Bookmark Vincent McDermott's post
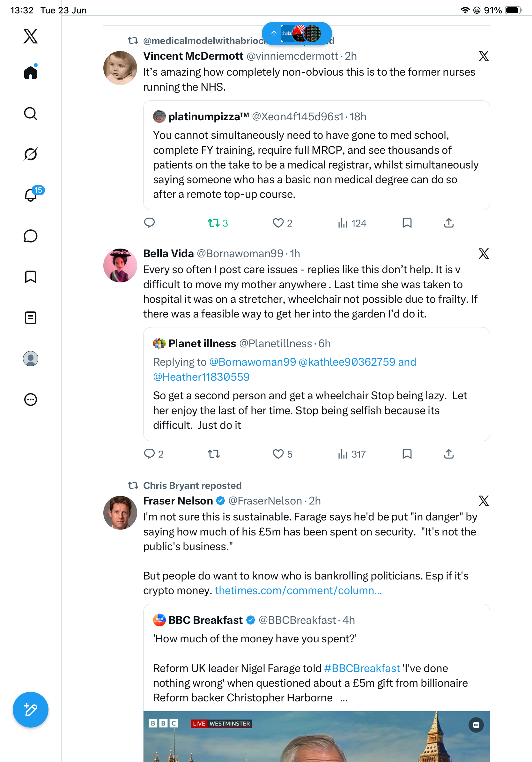The image size is (532, 762). click(x=407, y=223)
